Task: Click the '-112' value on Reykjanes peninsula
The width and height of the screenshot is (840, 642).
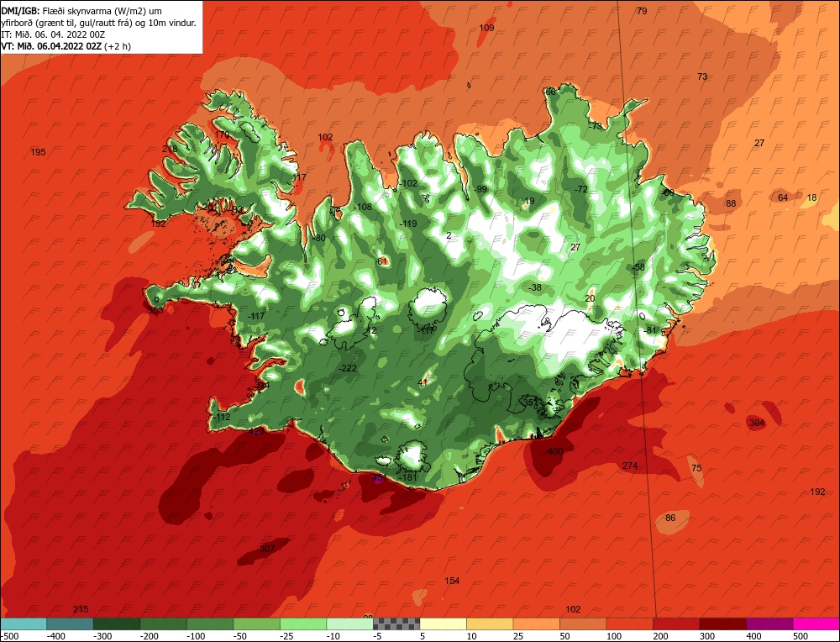Action: [221, 417]
